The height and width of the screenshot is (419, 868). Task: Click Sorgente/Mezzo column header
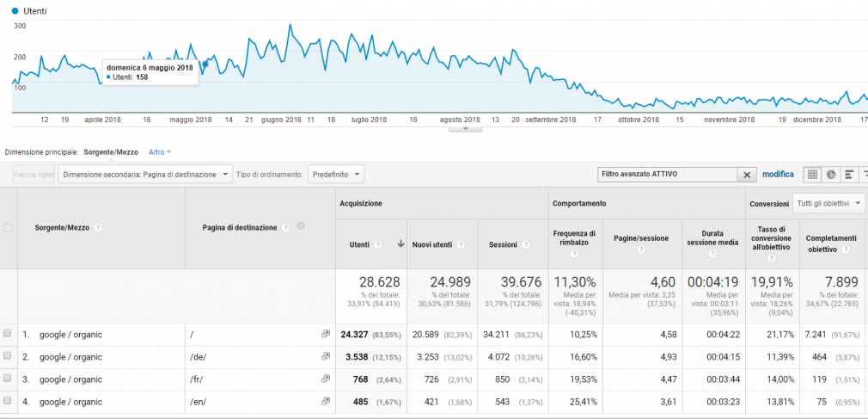click(x=61, y=228)
